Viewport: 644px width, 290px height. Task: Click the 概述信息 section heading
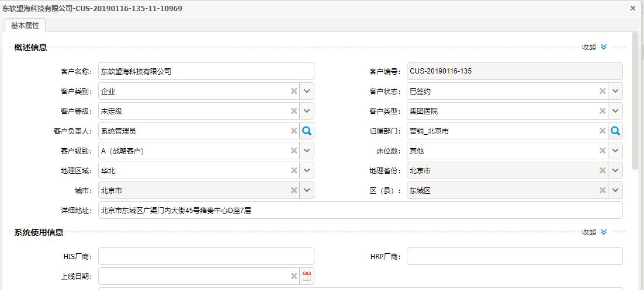click(30, 48)
